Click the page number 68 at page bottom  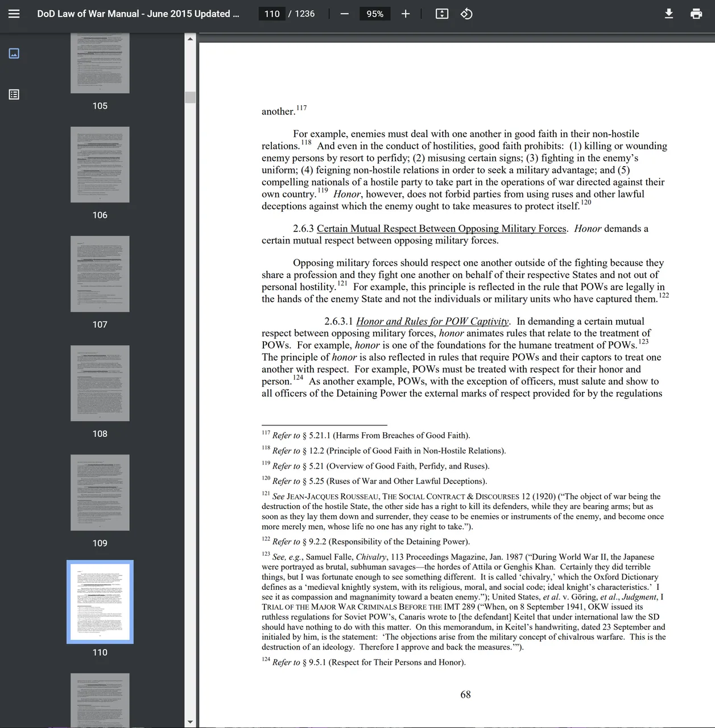(466, 694)
